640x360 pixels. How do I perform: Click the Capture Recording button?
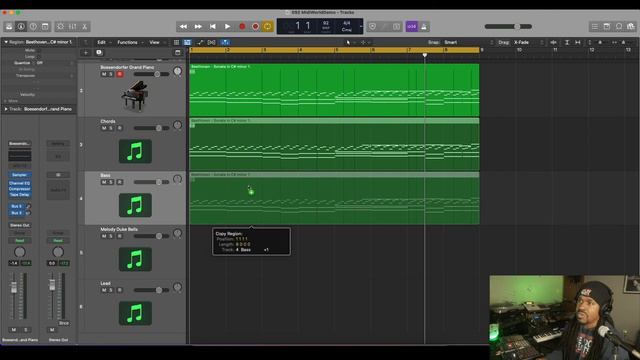click(256, 27)
